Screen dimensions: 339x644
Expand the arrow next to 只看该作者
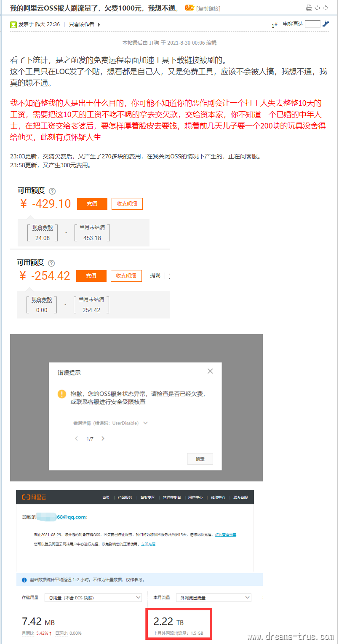(x=99, y=24)
